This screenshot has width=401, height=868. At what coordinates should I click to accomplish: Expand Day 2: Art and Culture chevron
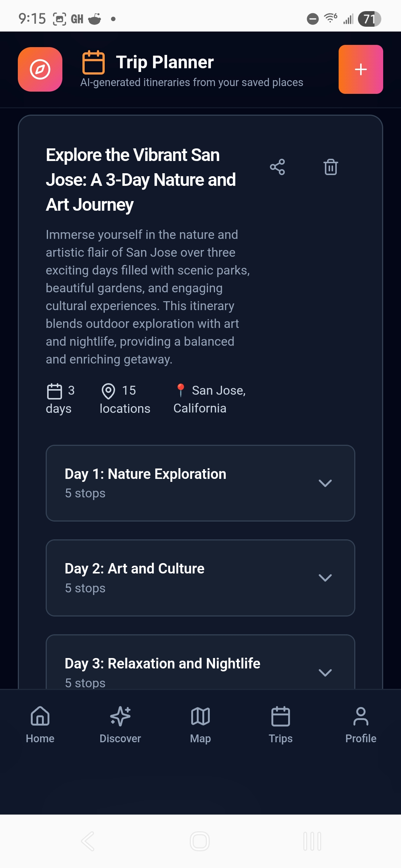(325, 578)
